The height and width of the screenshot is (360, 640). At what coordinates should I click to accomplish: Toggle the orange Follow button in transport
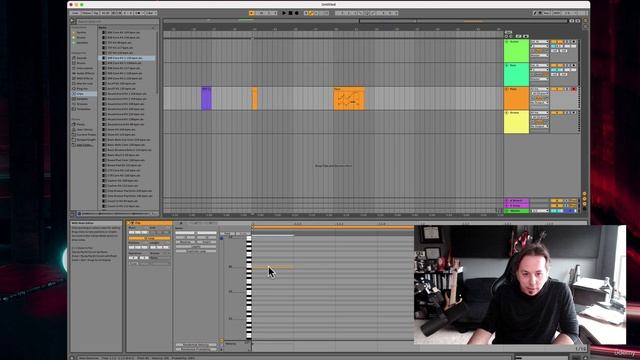(251, 13)
